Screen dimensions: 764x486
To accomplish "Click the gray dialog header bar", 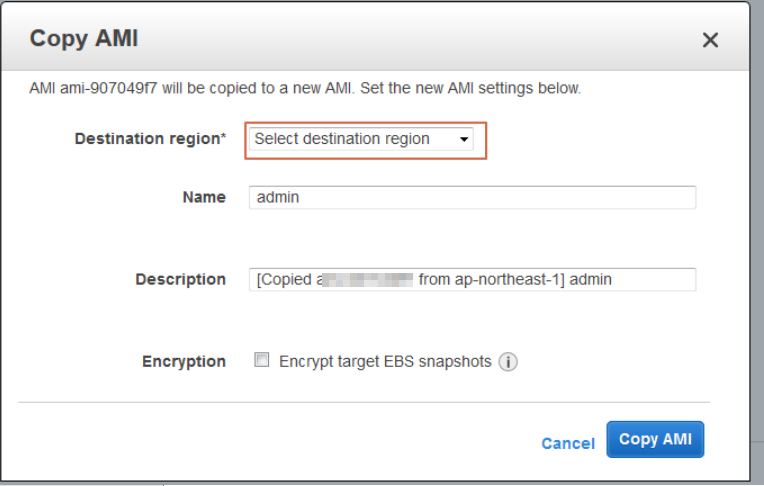I will click(375, 37).
